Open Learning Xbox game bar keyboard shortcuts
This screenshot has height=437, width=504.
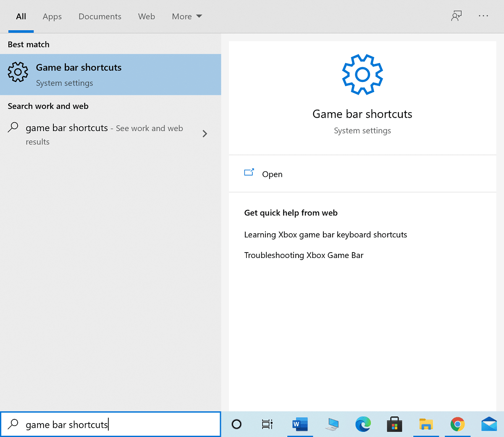pyautogui.click(x=326, y=234)
